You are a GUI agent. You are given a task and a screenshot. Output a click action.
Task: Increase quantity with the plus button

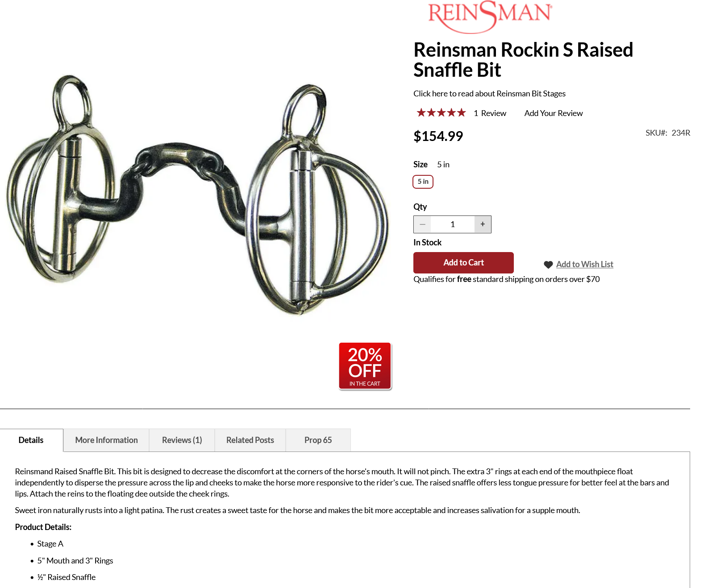483,224
